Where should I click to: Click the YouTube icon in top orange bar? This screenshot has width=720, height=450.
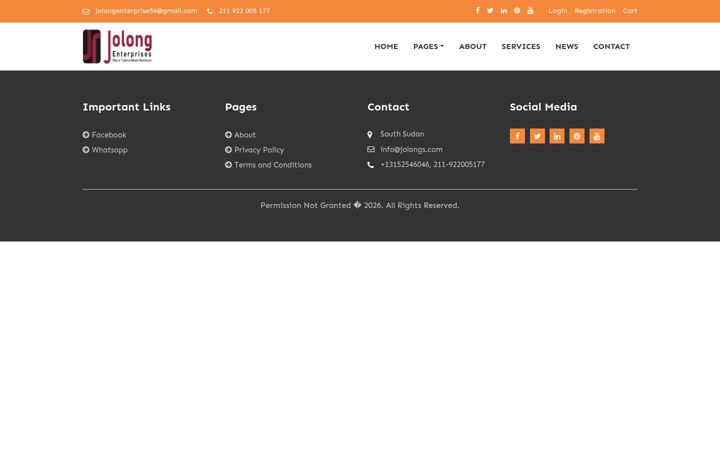pos(530,11)
